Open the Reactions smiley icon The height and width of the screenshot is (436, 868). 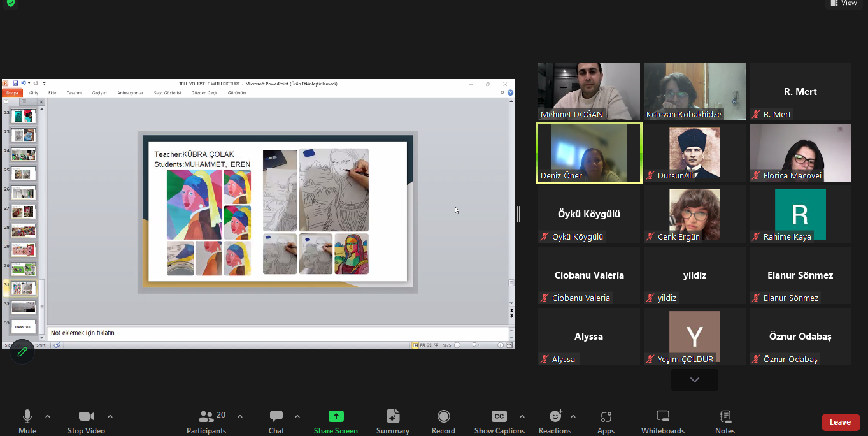[x=556, y=416]
